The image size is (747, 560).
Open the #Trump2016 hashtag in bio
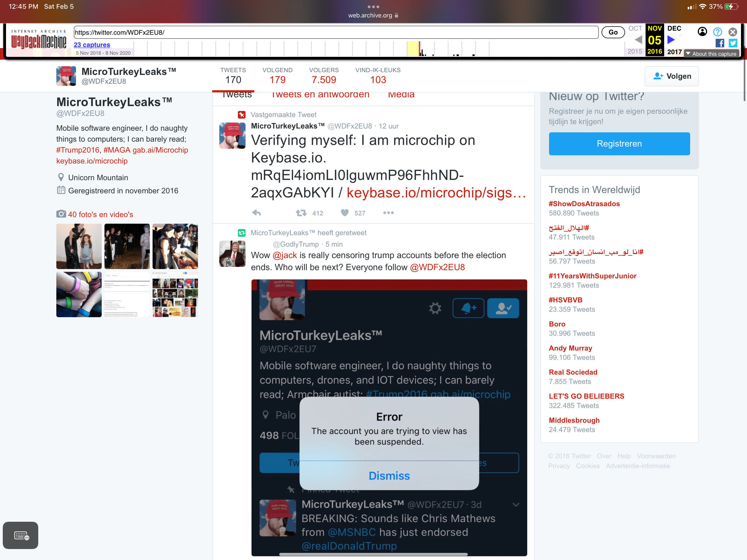tap(78, 150)
